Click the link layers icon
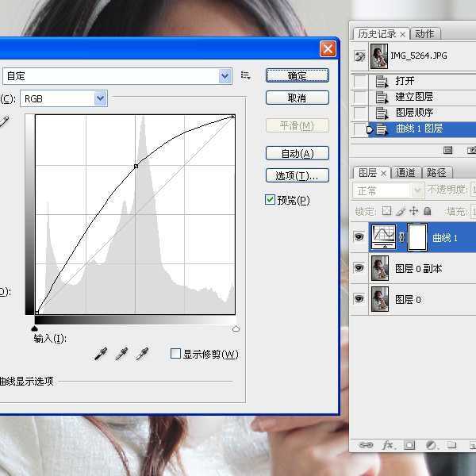The width and height of the screenshot is (476, 476). [x=366, y=446]
